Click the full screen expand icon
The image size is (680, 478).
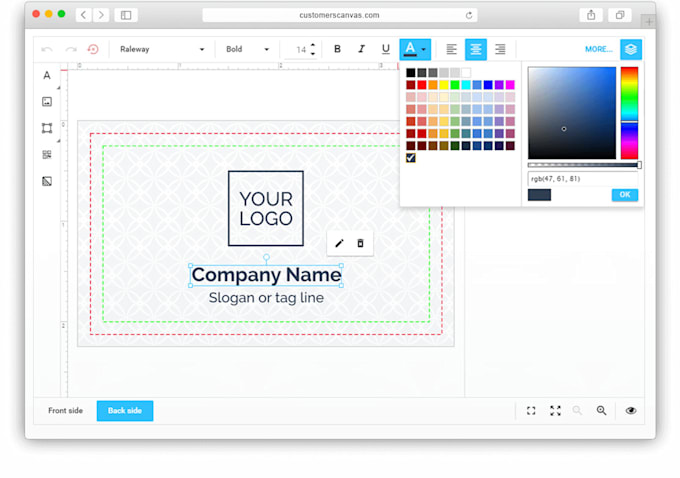click(555, 410)
